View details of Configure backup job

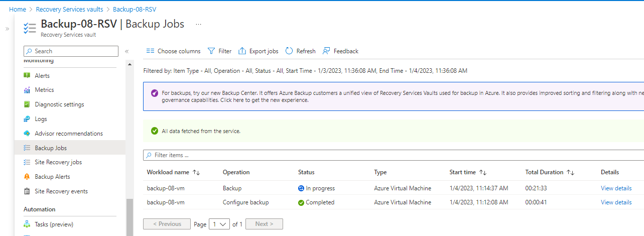point(616,202)
